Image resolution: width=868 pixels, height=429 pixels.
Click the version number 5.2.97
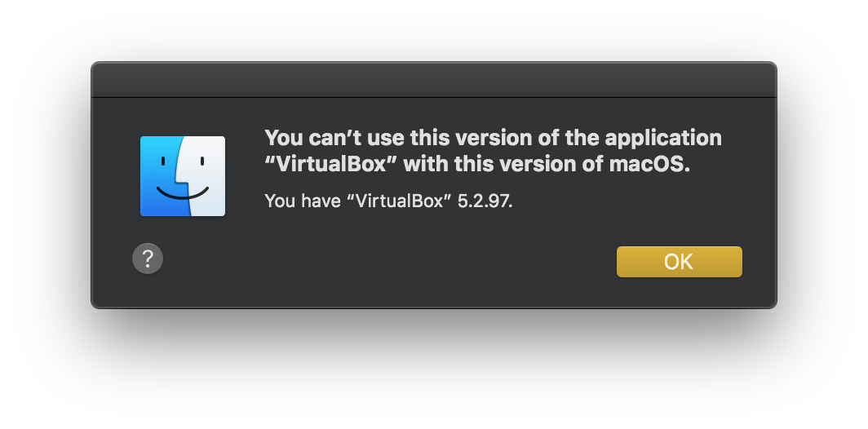click(485, 201)
